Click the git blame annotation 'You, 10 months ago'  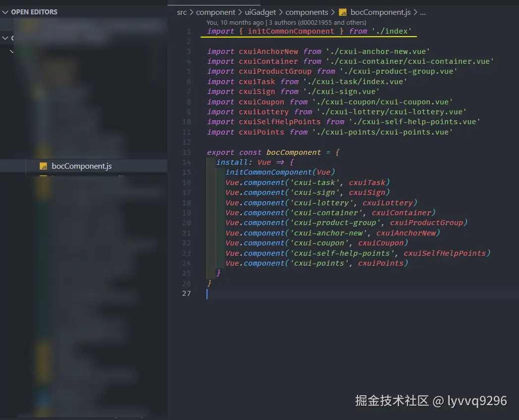235,22
